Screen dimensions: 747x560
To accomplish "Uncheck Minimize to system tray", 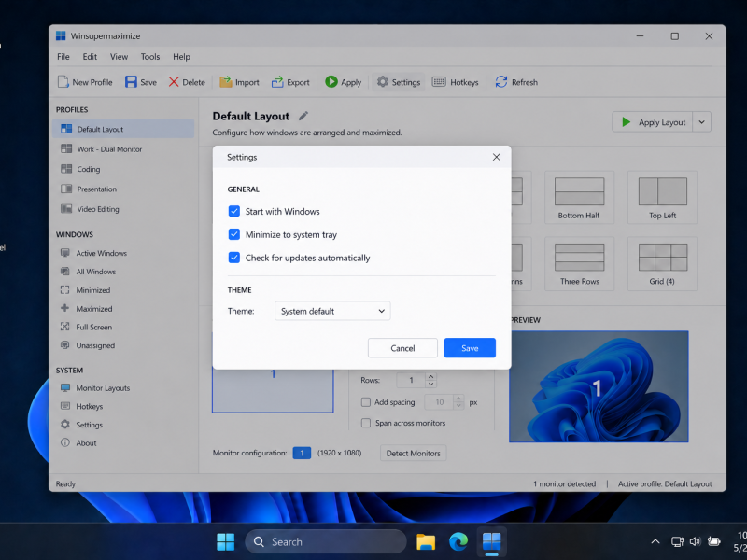I will click(x=234, y=234).
